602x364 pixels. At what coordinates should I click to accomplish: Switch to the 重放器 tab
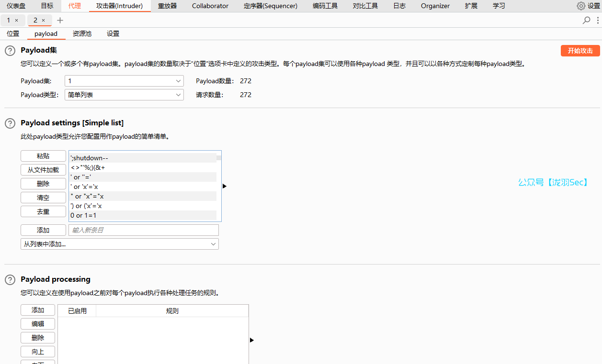click(167, 6)
